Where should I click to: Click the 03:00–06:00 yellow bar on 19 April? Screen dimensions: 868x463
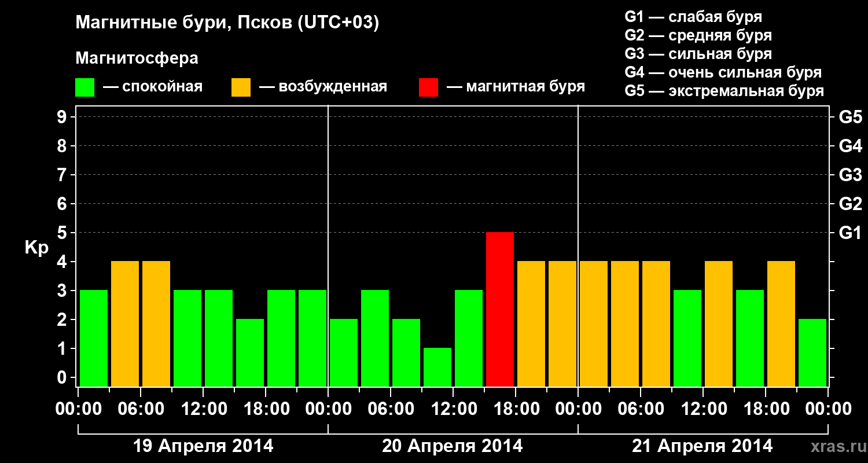tap(125, 324)
